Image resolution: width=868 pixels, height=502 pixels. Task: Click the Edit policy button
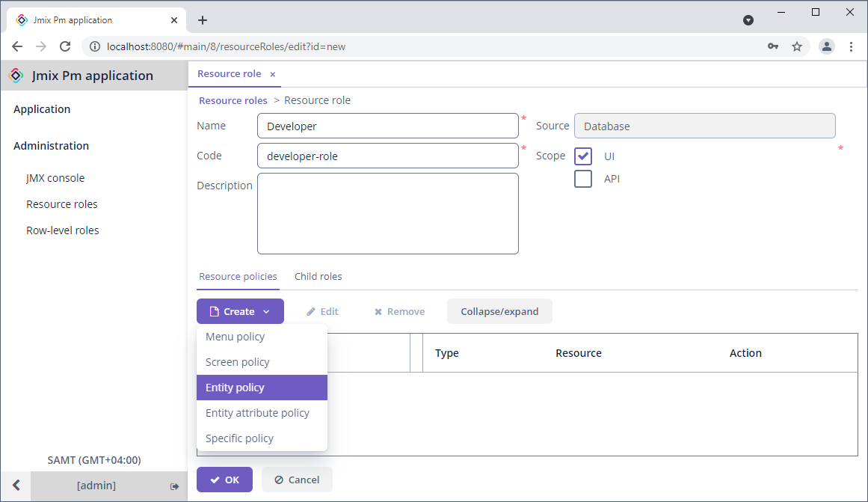click(322, 311)
